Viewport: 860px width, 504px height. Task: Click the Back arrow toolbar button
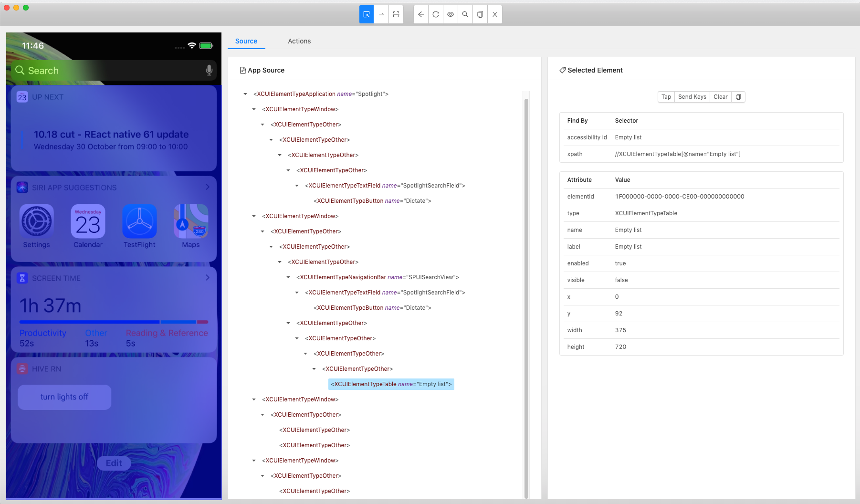coord(421,14)
